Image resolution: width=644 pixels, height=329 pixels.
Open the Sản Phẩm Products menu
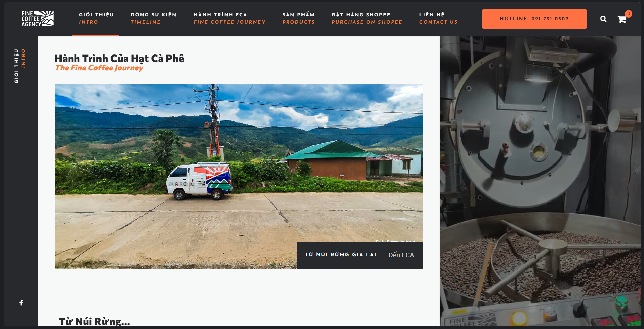[x=298, y=18]
